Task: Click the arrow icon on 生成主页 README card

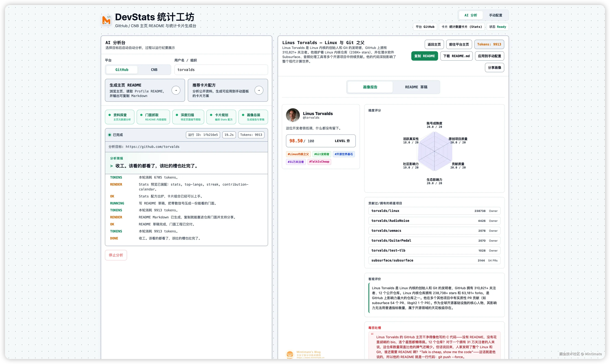Action: [x=176, y=90]
